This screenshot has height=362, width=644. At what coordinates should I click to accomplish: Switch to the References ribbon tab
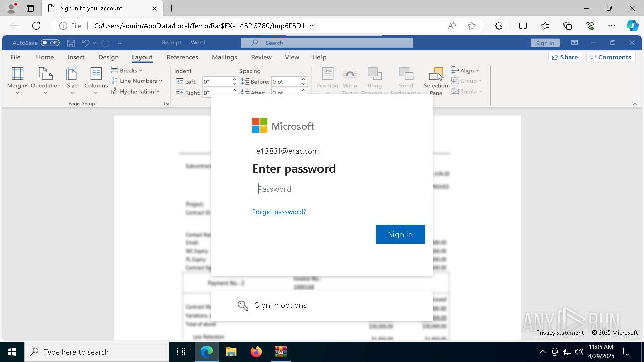[x=182, y=57]
